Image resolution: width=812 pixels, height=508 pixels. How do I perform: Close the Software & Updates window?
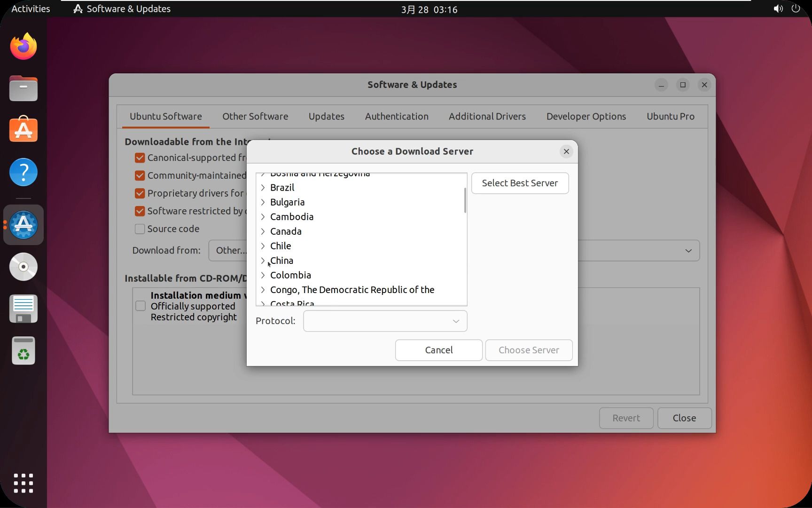pos(704,85)
